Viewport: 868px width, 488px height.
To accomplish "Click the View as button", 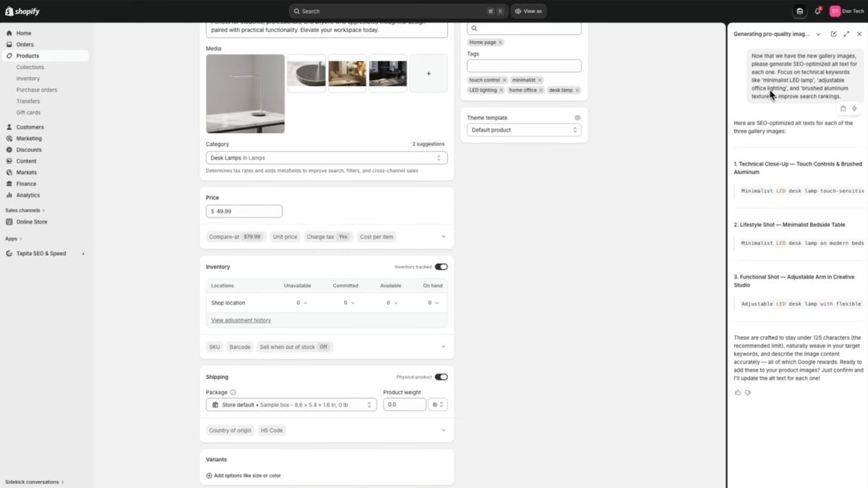I will [529, 11].
